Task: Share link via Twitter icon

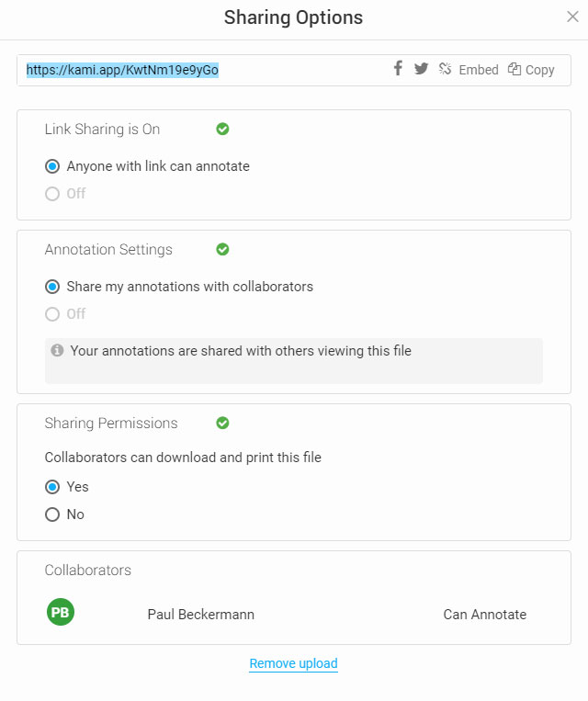Action: (x=421, y=69)
